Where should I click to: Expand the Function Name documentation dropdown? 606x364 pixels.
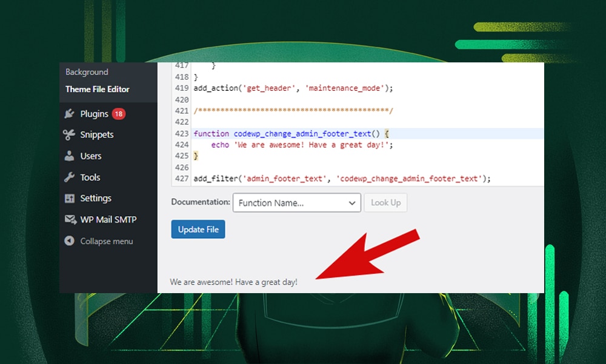coord(296,203)
